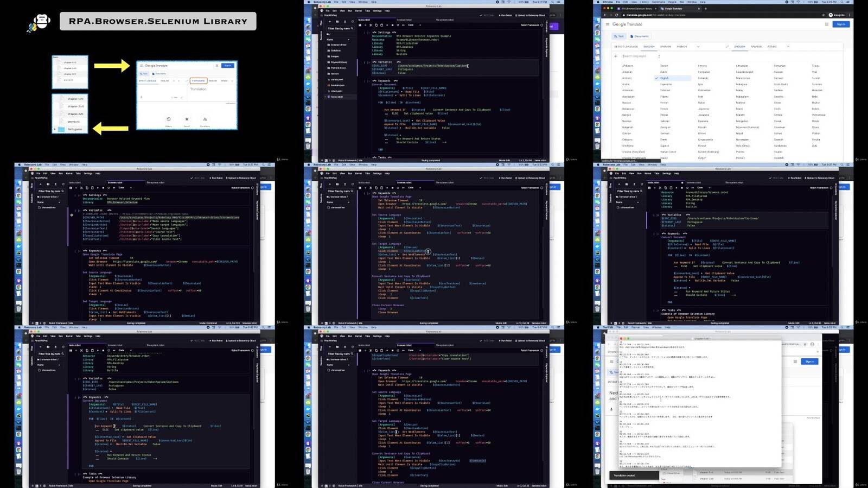
Task: Open Chrome History menu in macOS menu bar
Action: [644, 2]
